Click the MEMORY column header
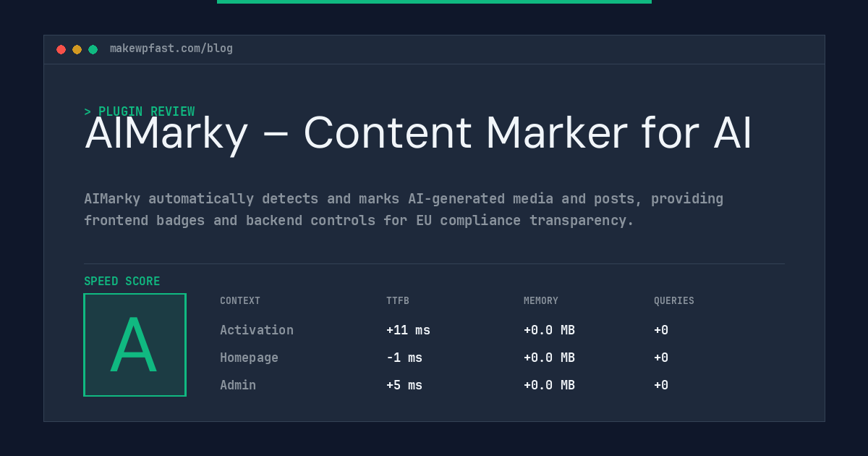Image resolution: width=868 pixels, height=456 pixels. [x=541, y=301]
